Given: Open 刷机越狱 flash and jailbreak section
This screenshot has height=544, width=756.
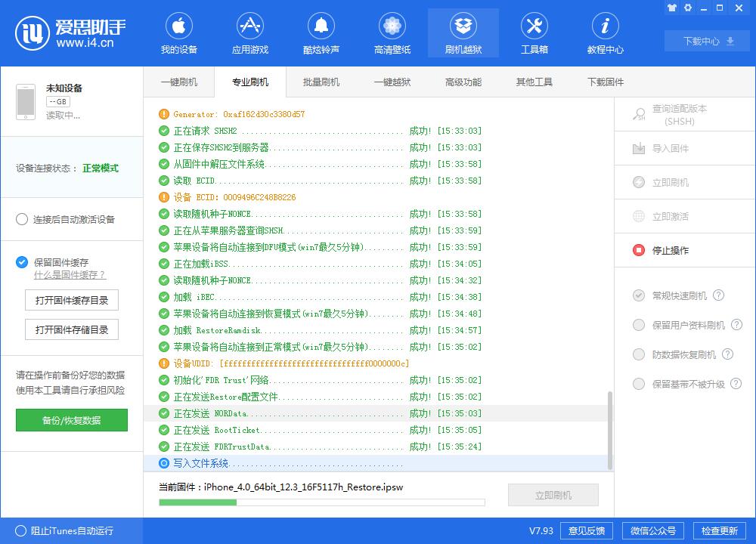Looking at the screenshot, I should click(463, 33).
